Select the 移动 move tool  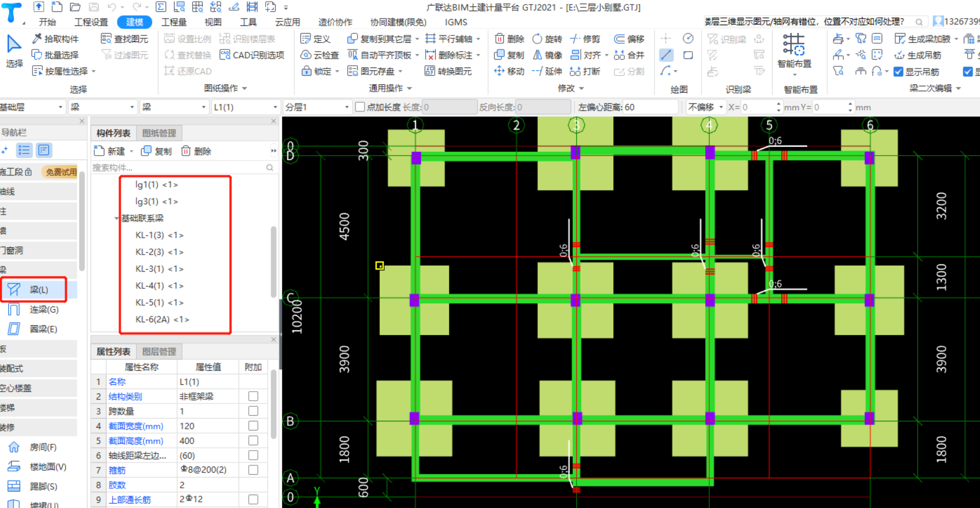coord(509,71)
